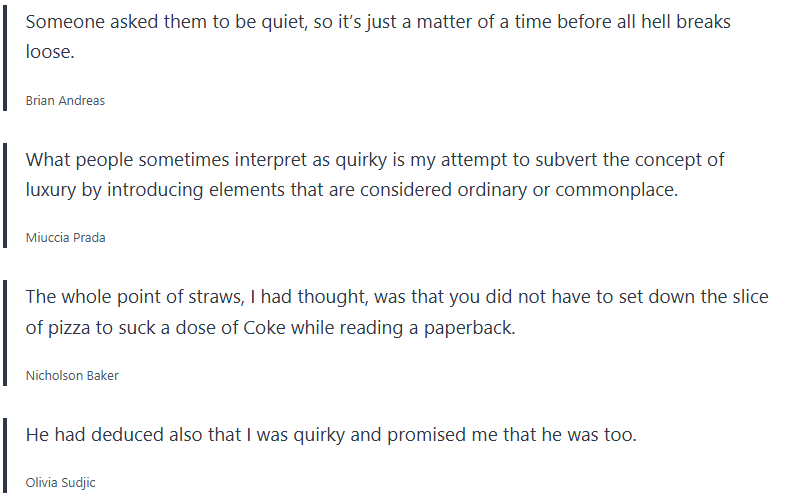The image size is (806, 498).
Task: Open Miuccia Prada author link
Action: point(65,238)
